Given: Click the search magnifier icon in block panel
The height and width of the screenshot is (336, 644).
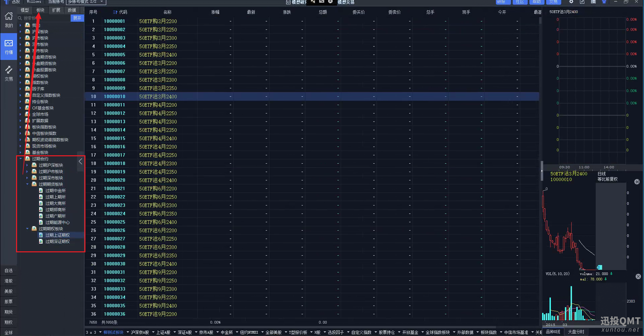Looking at the screenshot, I should tap(20, 18).
